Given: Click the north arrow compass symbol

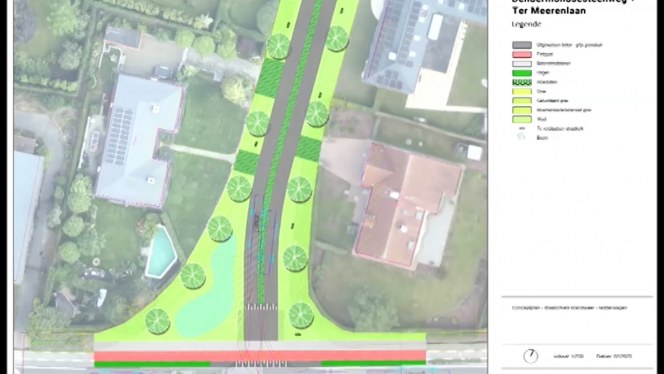Looking at the screenshot, I should pos(530,356).
